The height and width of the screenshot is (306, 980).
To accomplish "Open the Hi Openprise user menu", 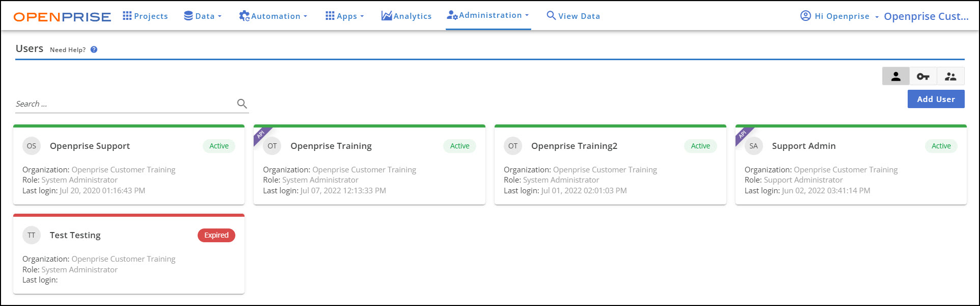I will pyautogui.click(x=840, y=16).
